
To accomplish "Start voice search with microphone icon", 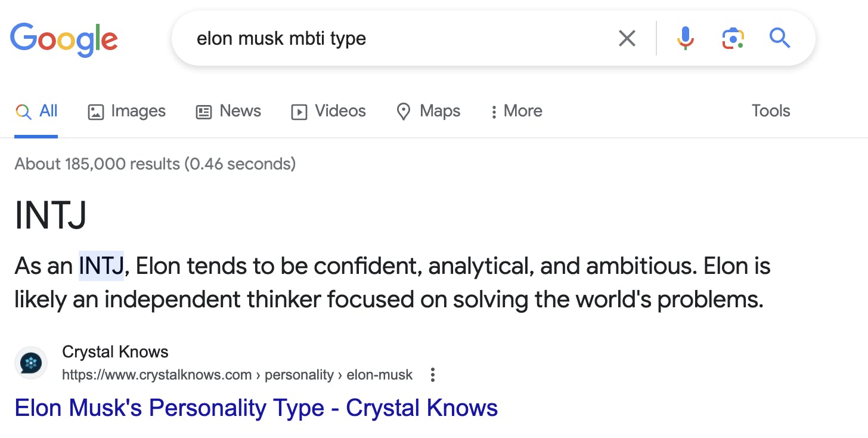I will click(685, 39).
